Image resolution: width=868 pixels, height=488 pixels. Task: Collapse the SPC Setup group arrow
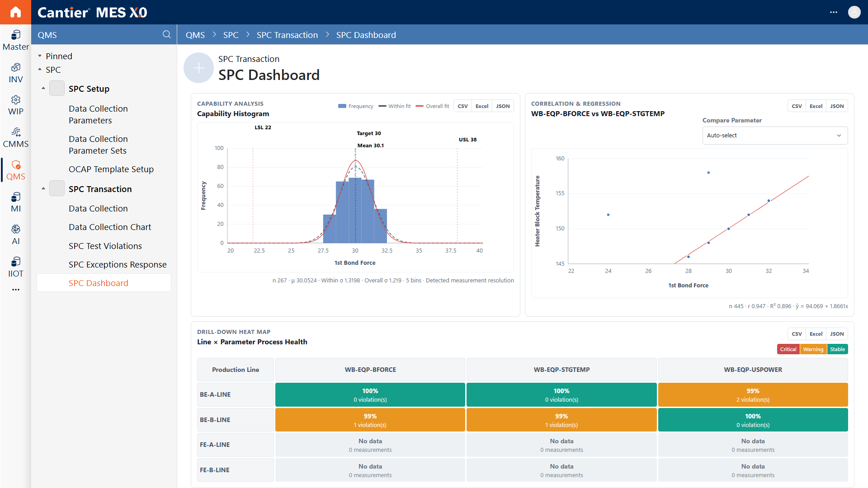coord(43,89)
